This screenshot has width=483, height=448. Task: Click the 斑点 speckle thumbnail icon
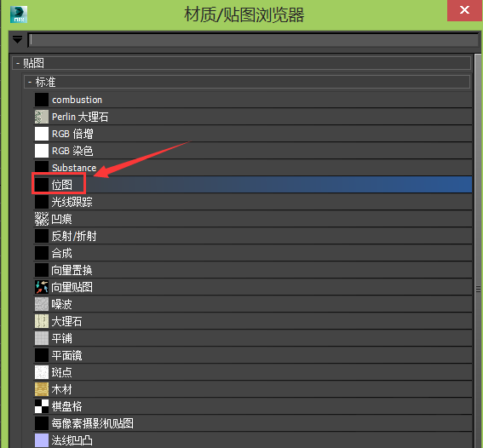[42, 372]
